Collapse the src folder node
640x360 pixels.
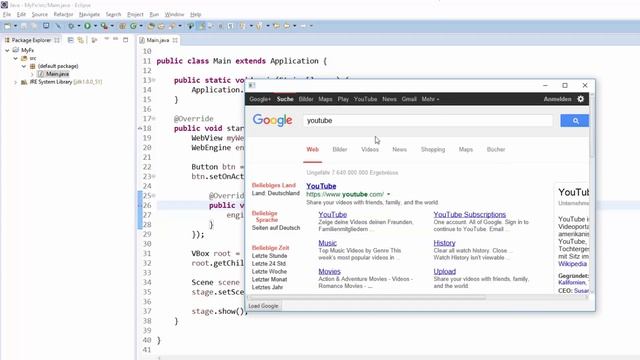(16, 58)
